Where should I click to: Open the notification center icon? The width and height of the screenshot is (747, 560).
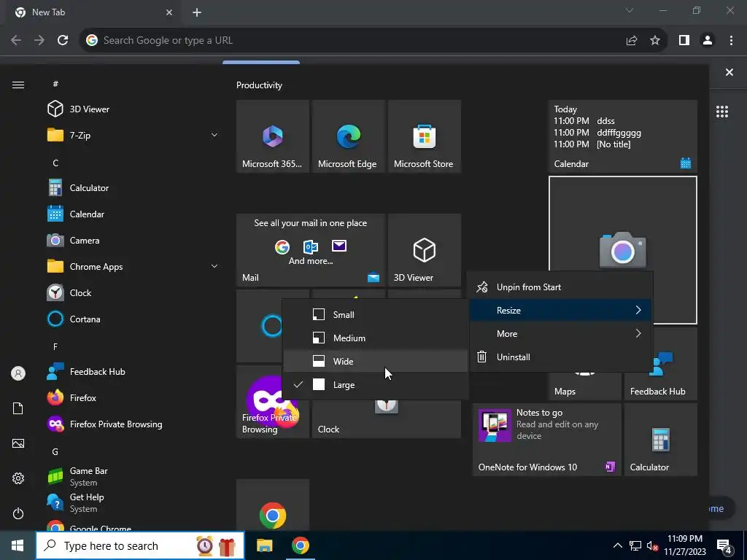click(x=724, y=546)
